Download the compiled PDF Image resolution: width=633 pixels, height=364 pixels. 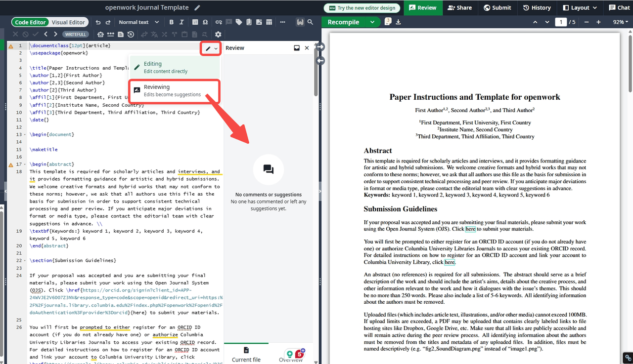(x=399, y=22)
